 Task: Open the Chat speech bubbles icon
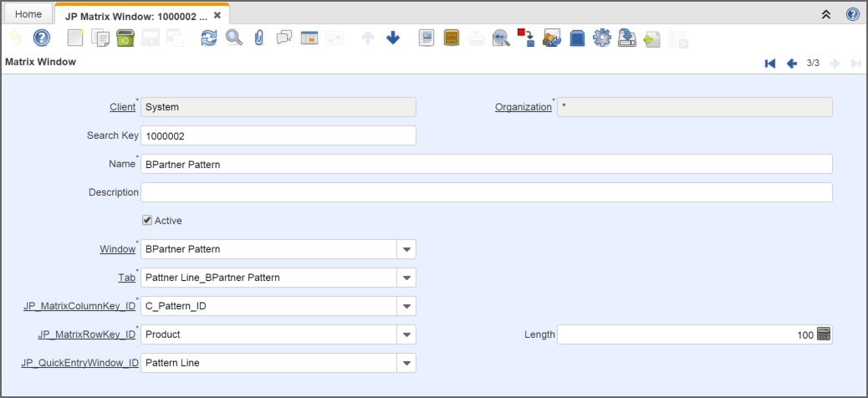click(284, 38)
